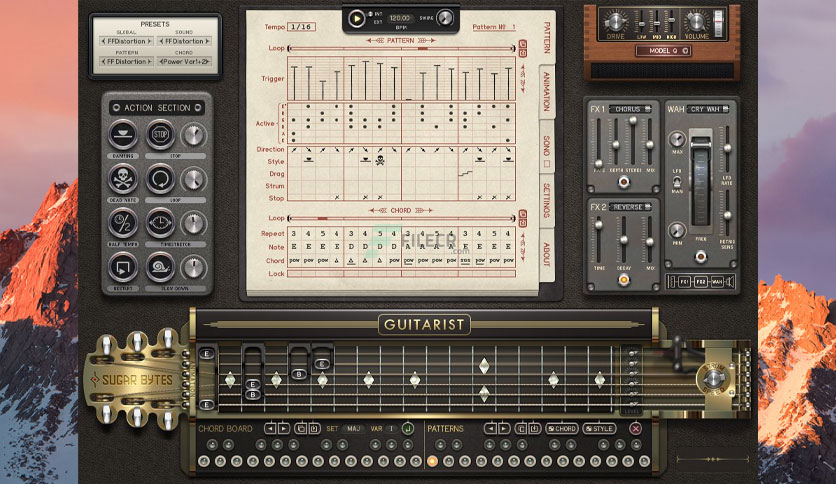Toggle the Patterns STYLE link button

[x=599, y=429]
